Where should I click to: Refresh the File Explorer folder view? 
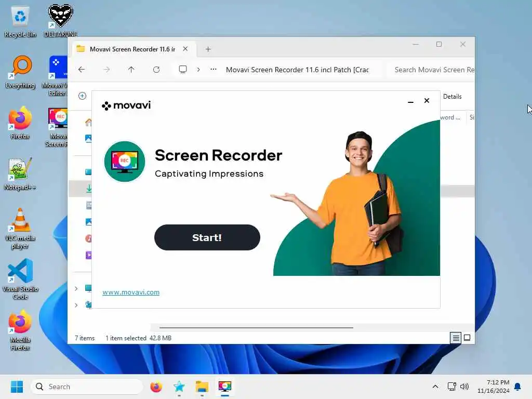156,70
